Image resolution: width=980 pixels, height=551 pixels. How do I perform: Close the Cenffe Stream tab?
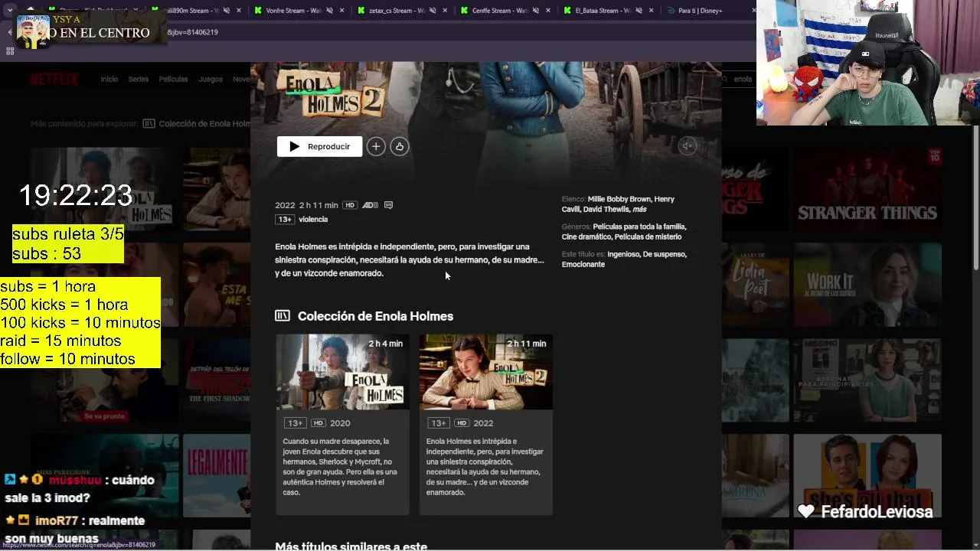548,11
